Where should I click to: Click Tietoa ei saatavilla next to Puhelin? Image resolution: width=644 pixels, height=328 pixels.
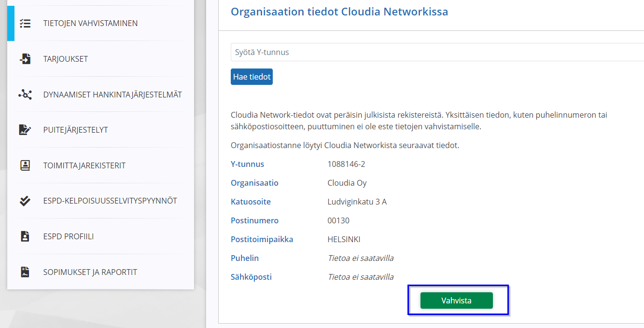click(361, 258)
